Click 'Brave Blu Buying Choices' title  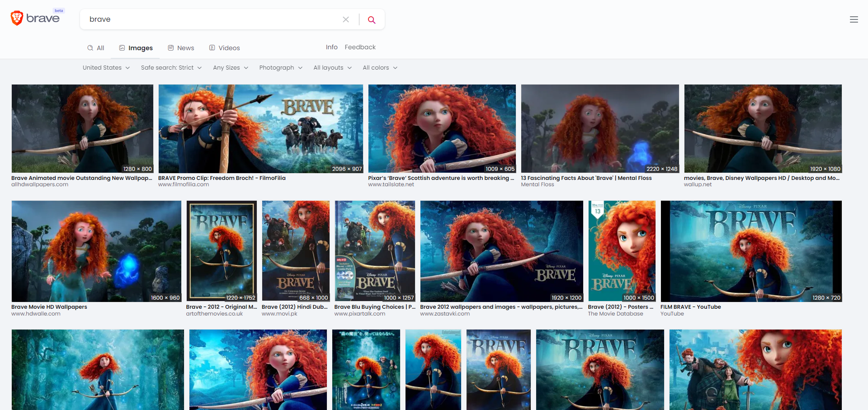[375, 307]
